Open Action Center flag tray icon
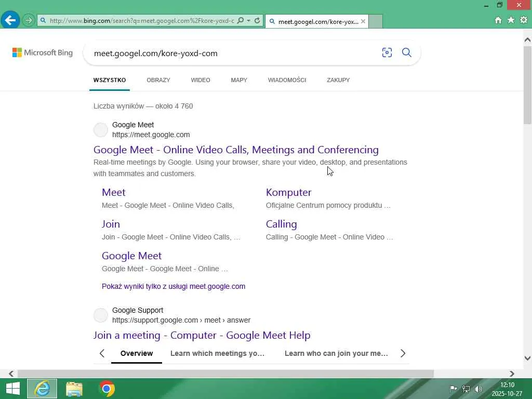532x399 pixels. (x=453, y=389)
